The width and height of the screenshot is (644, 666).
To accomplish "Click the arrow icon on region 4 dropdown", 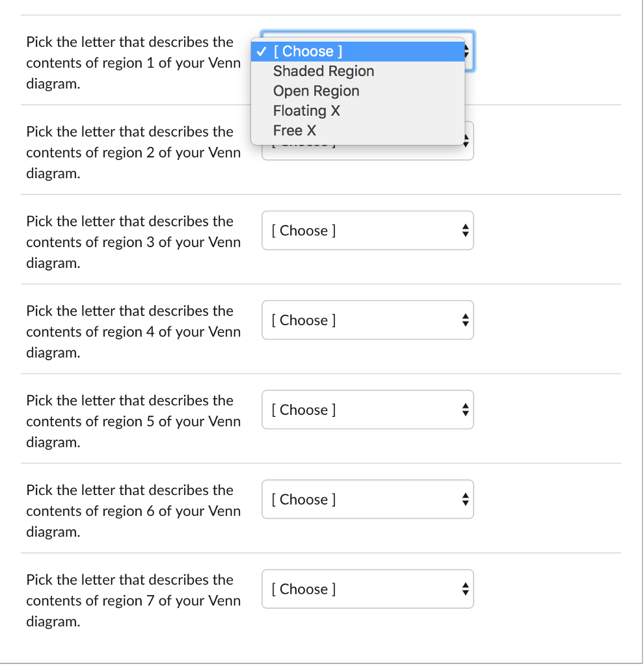I will 464,320.
